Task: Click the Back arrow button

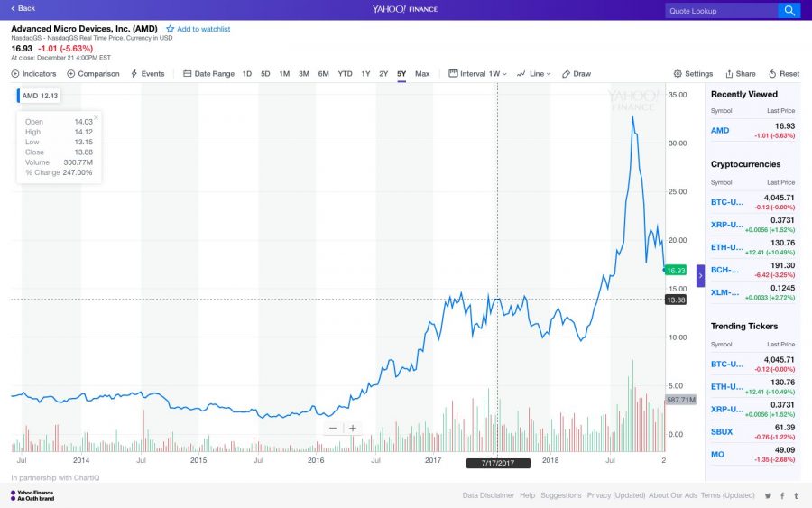Action: point(23,8)
